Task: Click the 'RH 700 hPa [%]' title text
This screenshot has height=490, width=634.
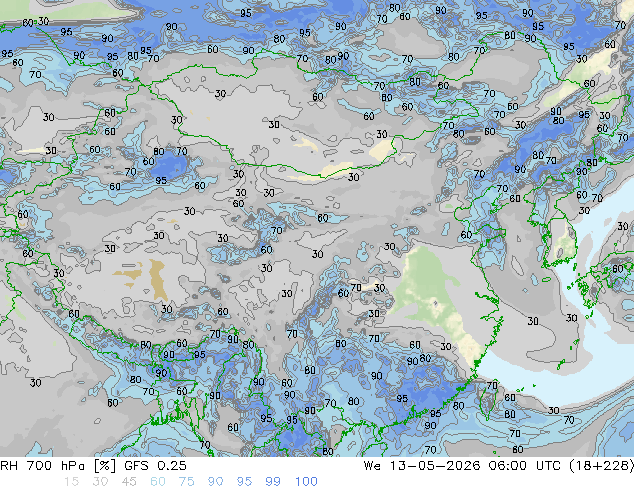Action: coord(58,466)
